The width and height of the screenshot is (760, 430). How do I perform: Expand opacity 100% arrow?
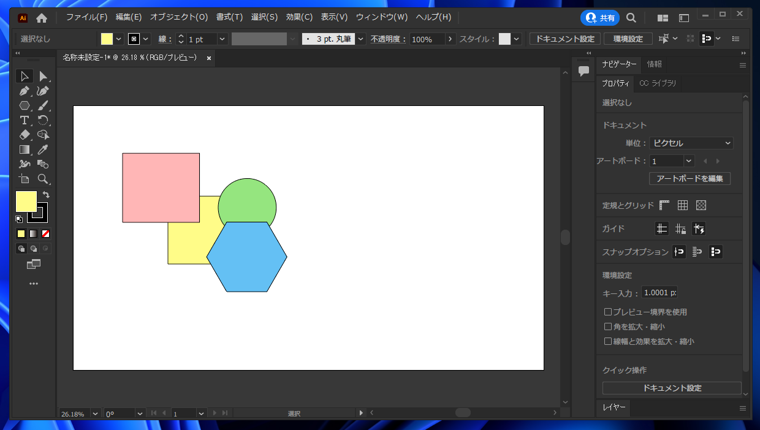[x=450, y=39]
